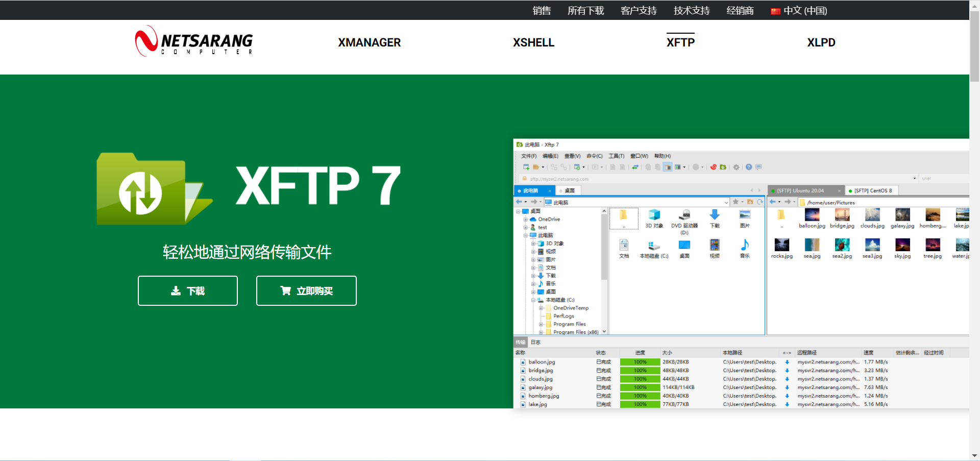Select the 本地磁盘 (C:) drive icon in file pane
This screenshot has height=461, width=980.
click(x=654, y=250)
